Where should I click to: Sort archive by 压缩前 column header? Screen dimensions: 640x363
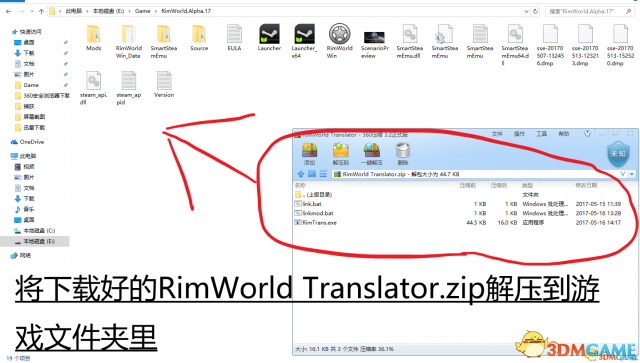click(x=468, y=185)
